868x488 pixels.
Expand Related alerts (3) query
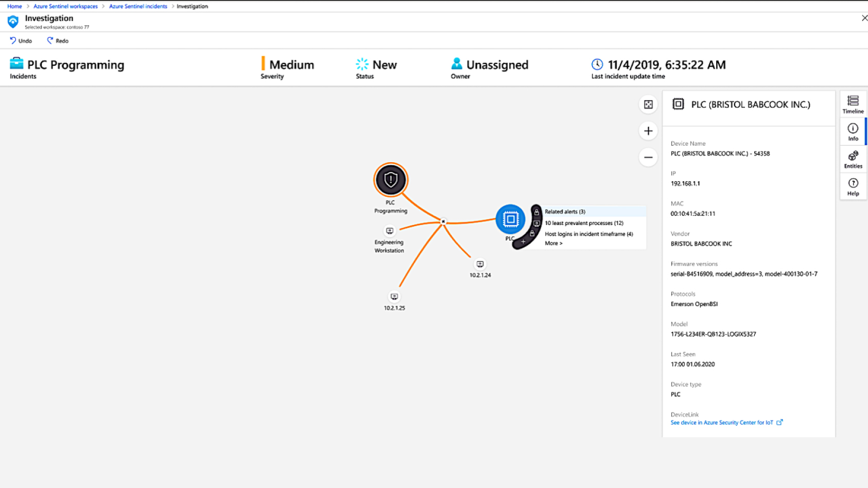point(565,212)
